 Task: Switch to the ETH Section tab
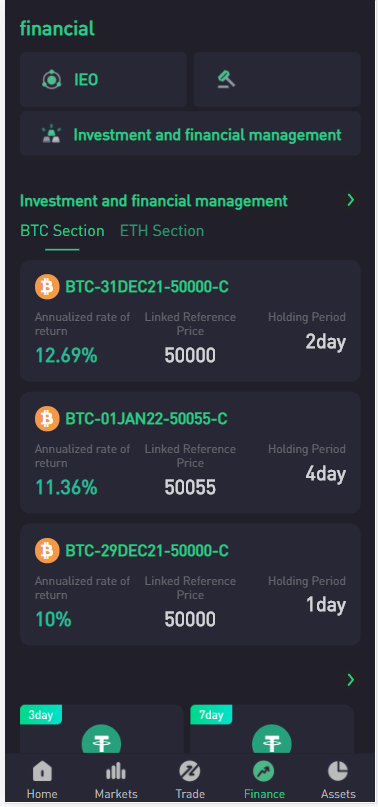click(x=162, y=231)
